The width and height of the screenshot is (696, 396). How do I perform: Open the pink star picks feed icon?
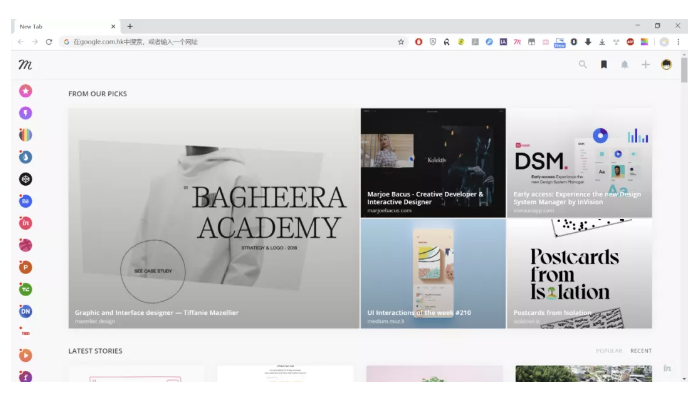(25, 91)
